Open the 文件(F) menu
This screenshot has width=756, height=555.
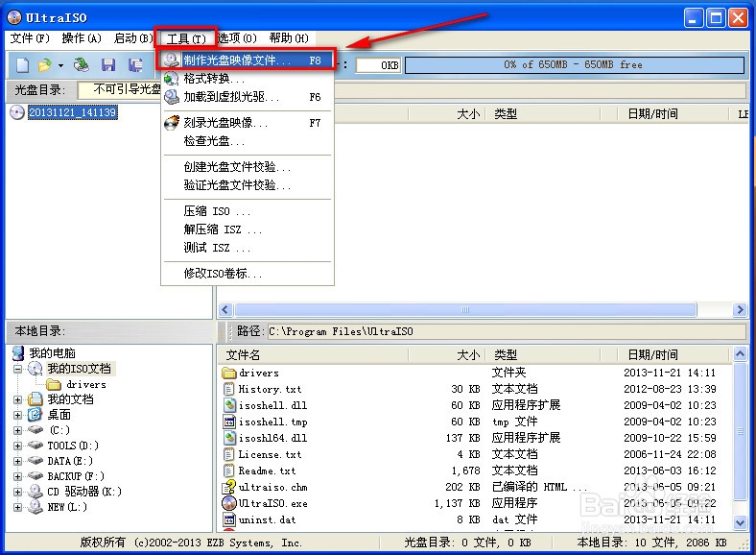click(x=30, y=38)
